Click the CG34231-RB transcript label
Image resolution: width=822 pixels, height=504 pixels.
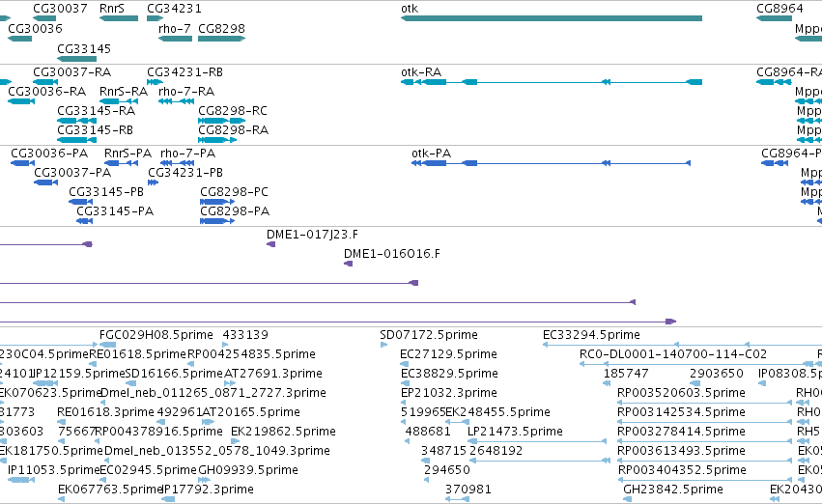coord(185,72)
